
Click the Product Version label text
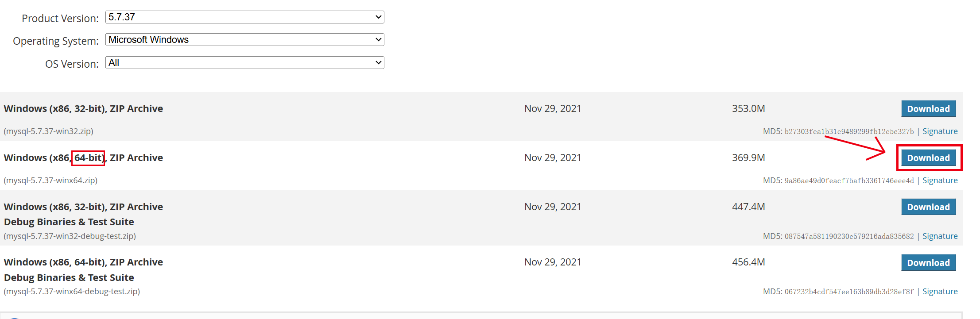60,19
